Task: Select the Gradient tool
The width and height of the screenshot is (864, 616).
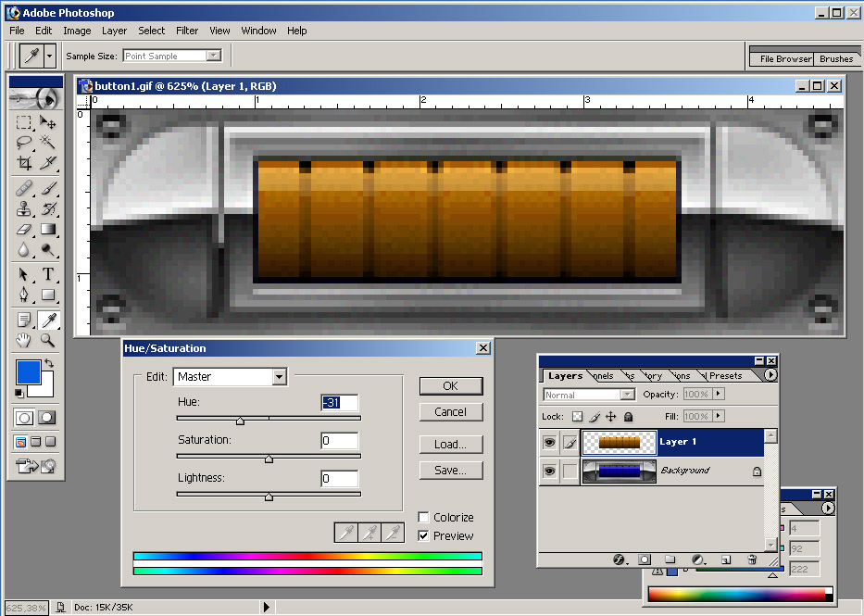Action: coord(48,229)
